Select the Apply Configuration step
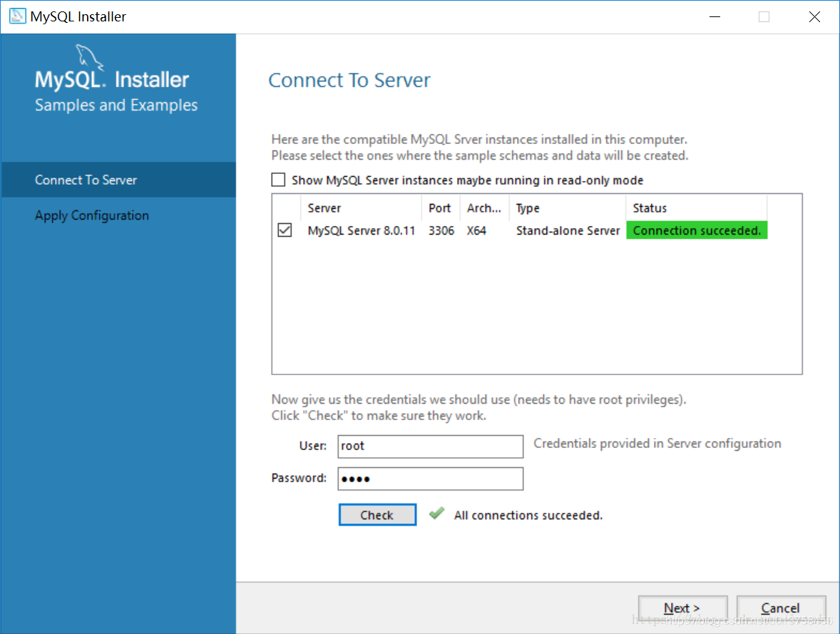Screen dimensions: 840x634 tap(91, 215)
